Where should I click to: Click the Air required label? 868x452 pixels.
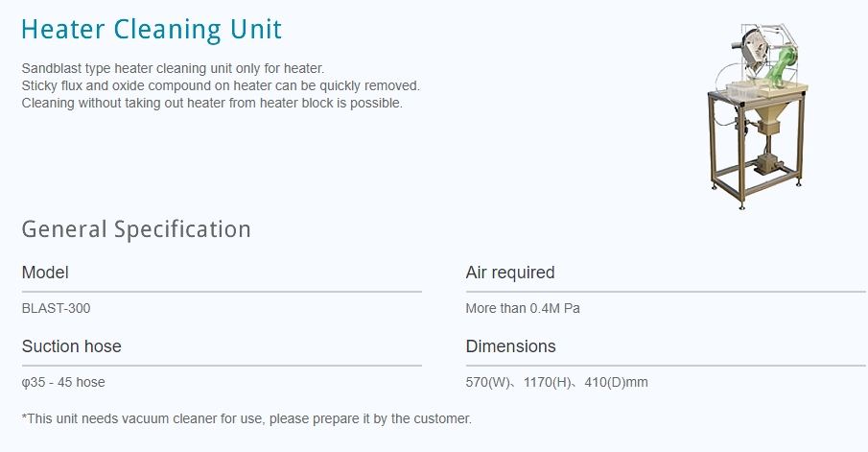coord(510,273)
